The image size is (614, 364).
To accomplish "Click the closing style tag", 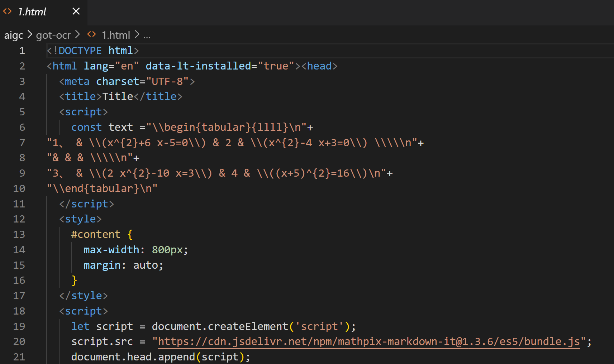I will pos(84,296).
